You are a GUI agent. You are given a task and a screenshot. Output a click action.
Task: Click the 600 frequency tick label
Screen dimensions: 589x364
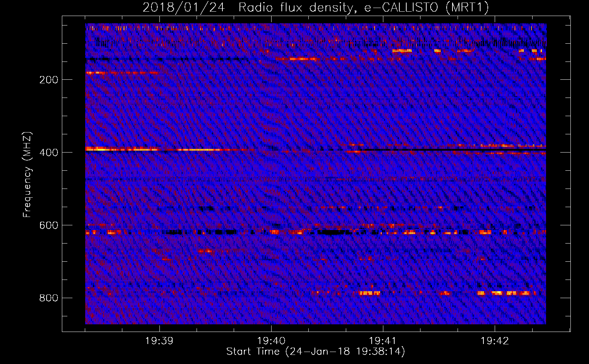pyautogui.click(x=49, y=225)
